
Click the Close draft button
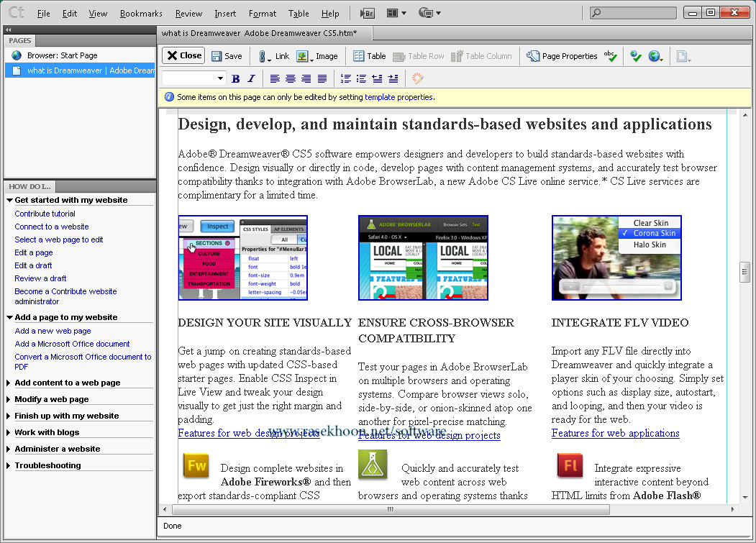pyautogui.click(x=183, y=55)
